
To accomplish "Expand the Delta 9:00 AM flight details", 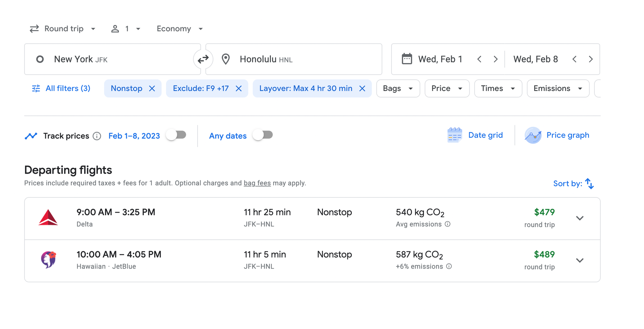I will (x=580, y=218).
